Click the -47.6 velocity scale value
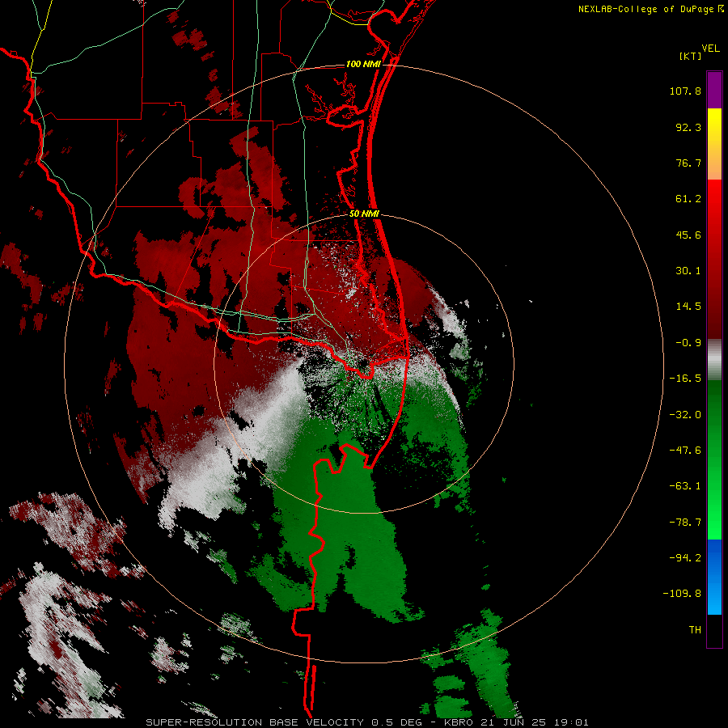This screenshot has width=728, height=728. coord(685,451)
